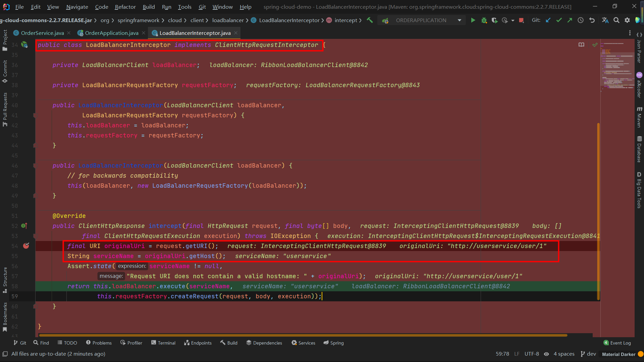The image size is (644, 362).
Task: Click the translate icon in toolbar
Action: pos(605,20)
